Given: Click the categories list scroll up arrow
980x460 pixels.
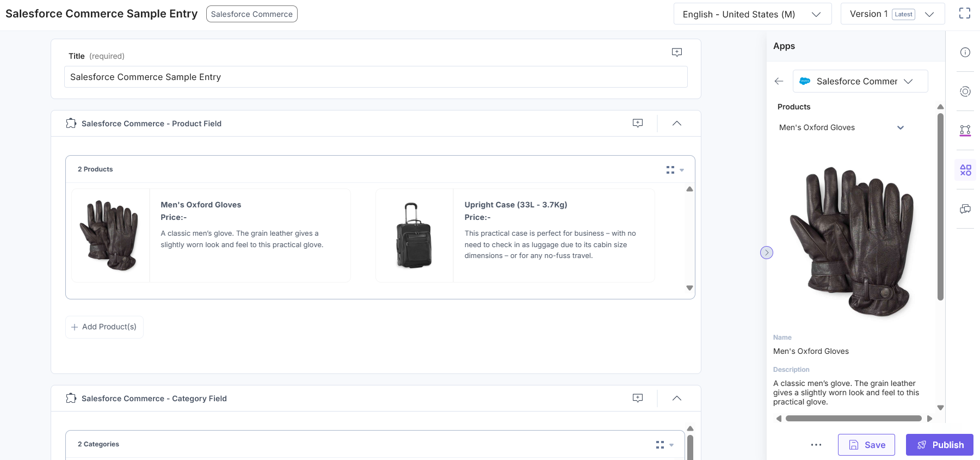Looking at the screenshot, I should click(690, 428).
